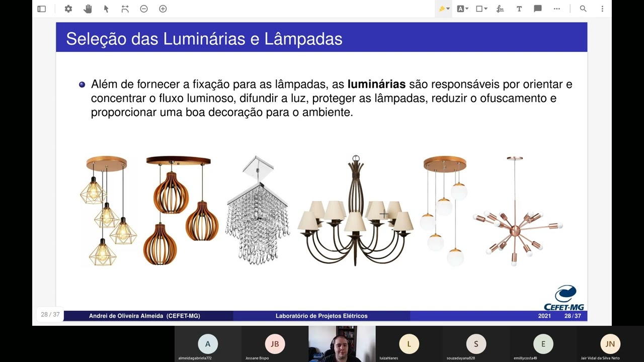Select the yellow highlighter tool
644x362 pixels.
tap(442, 9)
